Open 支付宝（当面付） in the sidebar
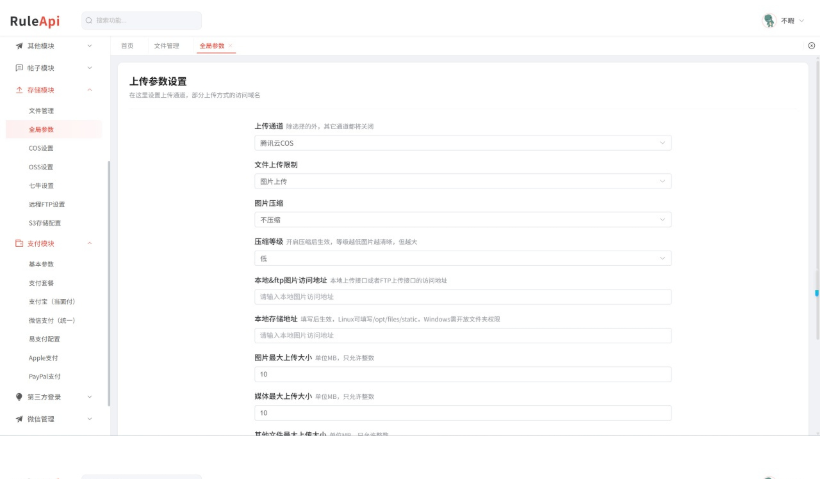The image size is (822, 479). click(x=54, y=302)
